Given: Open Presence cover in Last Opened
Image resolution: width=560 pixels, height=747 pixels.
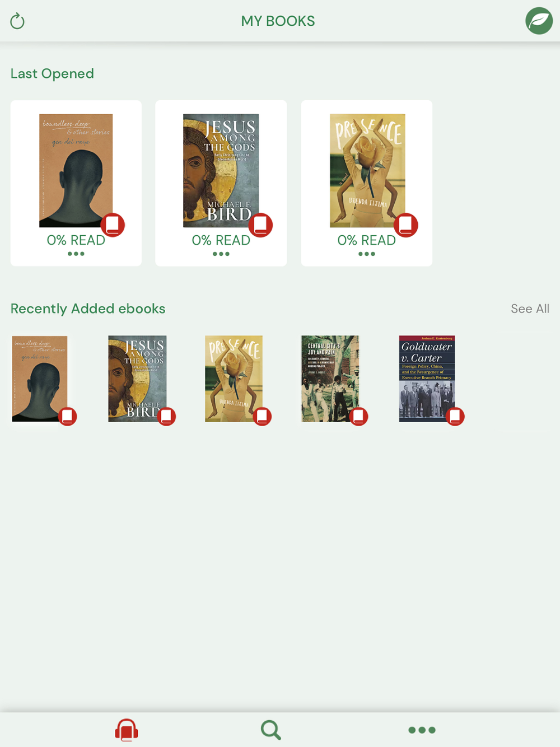Looking at the screenshot, I should [x=367, y=171].
